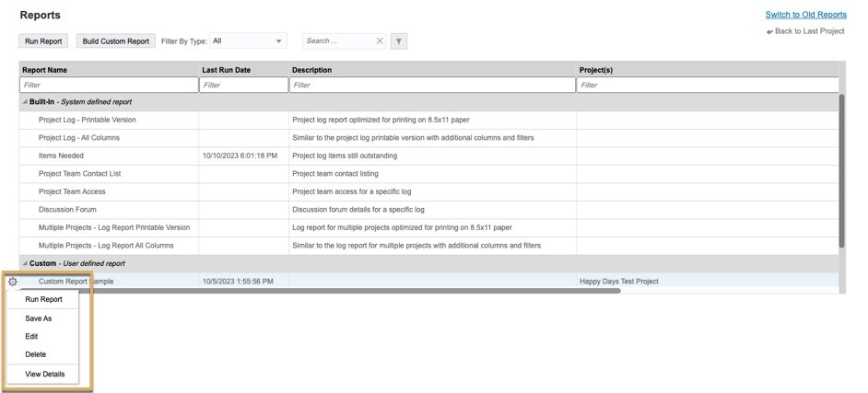The width and height of the screenshot is (868, 393).
Task: Click the funnel filter icon button
Action: [399, 40]
